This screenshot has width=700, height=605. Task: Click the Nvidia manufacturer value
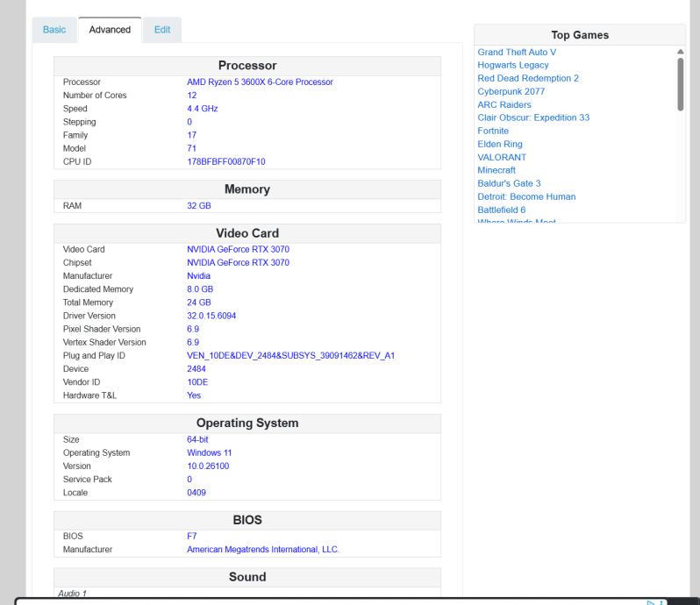coord(198,276)
